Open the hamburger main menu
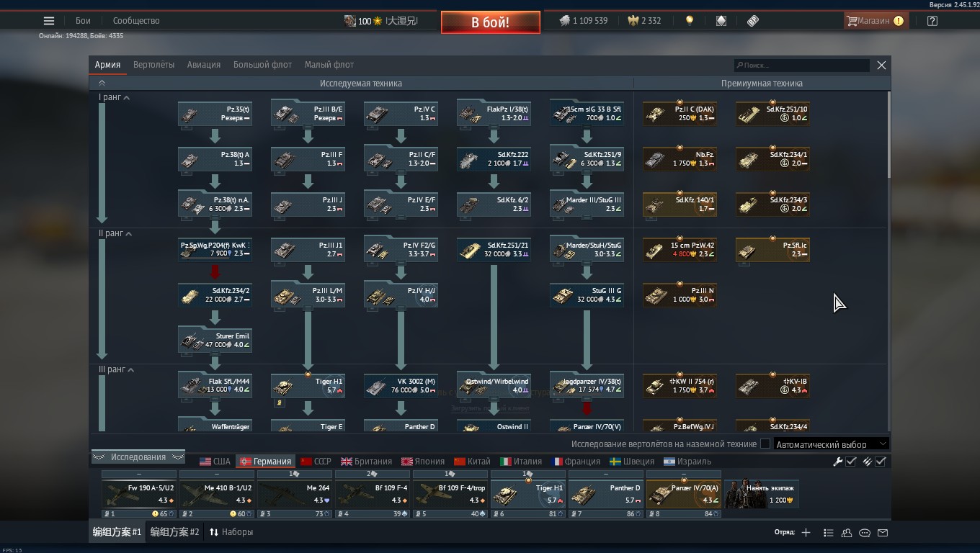 pos(49,21)
